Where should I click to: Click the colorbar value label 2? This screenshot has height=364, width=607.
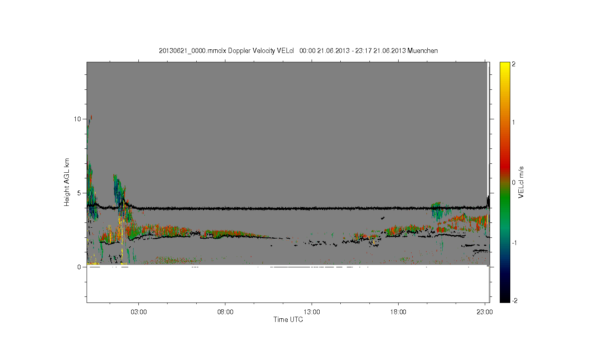[x=514, y=64]
